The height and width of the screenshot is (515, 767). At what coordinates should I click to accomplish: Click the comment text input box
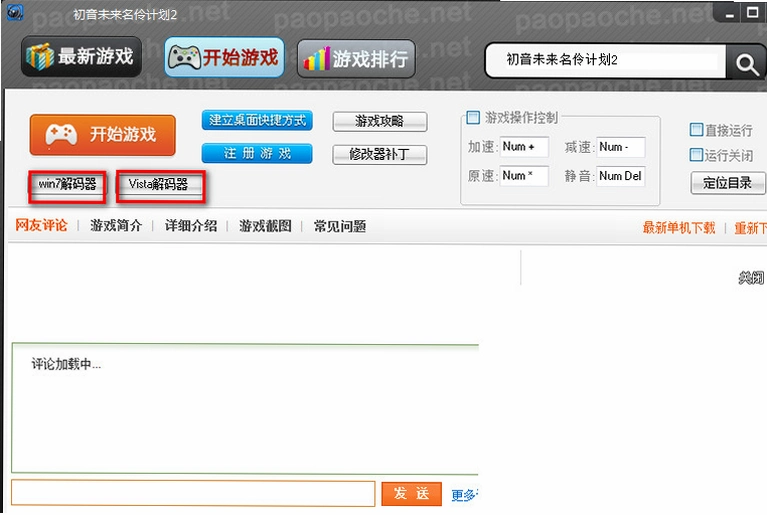193,493
